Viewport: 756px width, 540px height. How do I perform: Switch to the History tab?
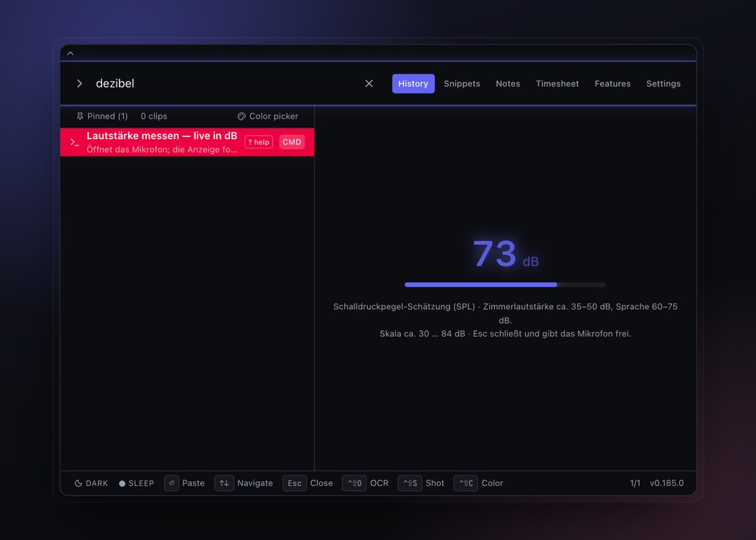413,84
